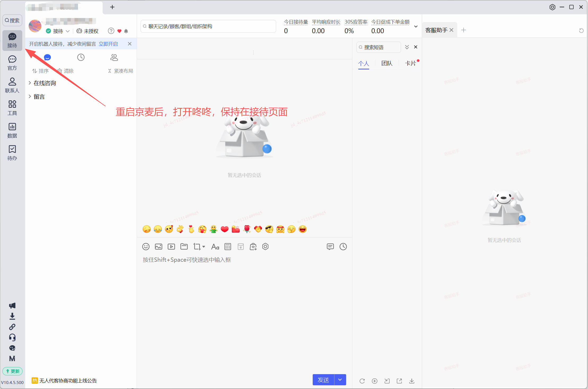
Task: Click the emoji picker icon in toolbar
Action: coord(146,247)
